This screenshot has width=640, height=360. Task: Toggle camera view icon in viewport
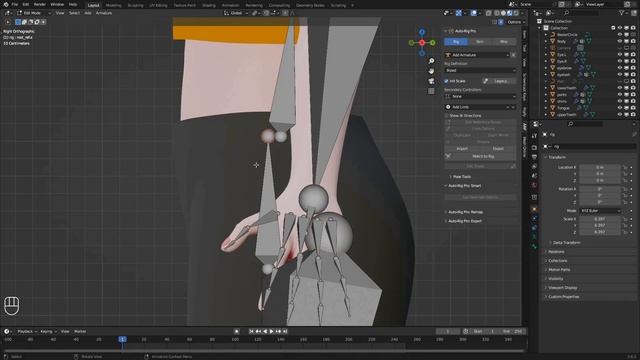[x=431, y=81]
